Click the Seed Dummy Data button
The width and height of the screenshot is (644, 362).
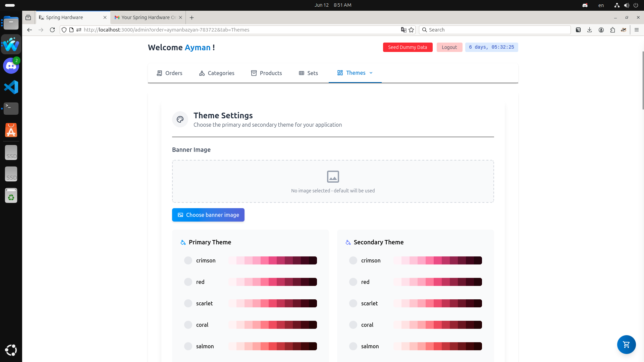(408, 47)
